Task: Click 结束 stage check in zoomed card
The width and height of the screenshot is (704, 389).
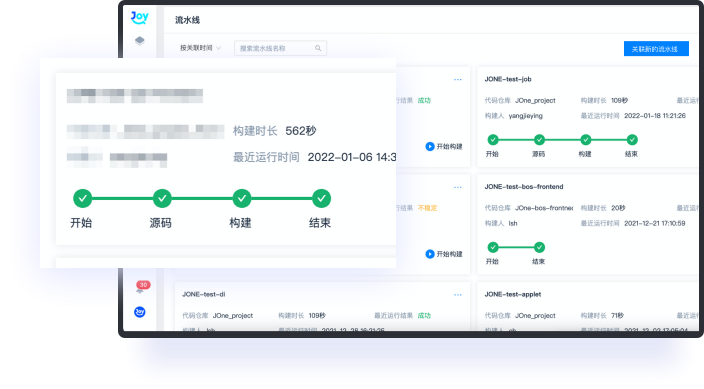Action: tap(321, 198)
